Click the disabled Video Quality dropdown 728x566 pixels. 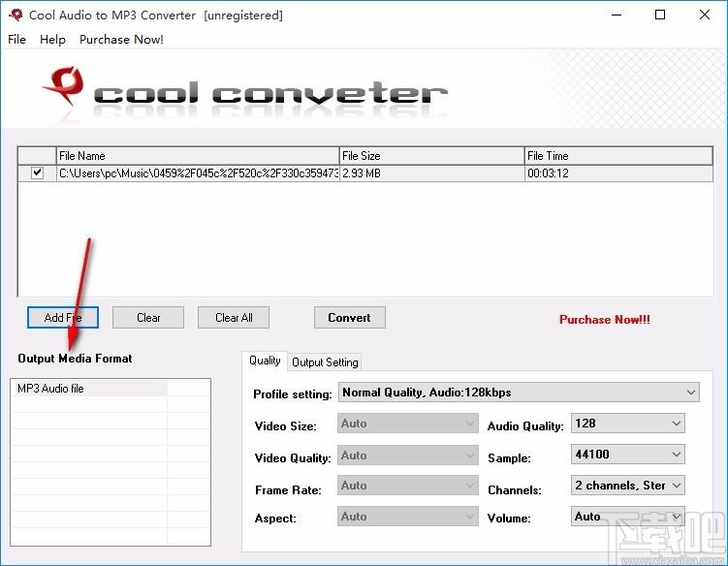tap(408, 456)
